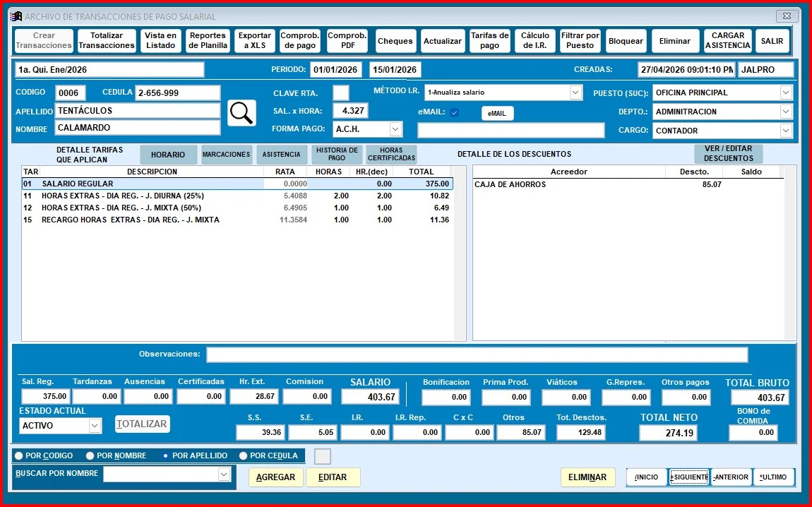
Task: Click the bottom ELIMINAR button
Action: (x=587, y=477)
